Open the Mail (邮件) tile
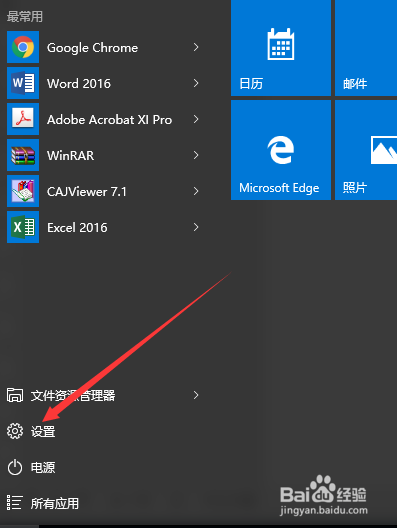This screenshot has width=397, height=528. click(x=366, y=48)
